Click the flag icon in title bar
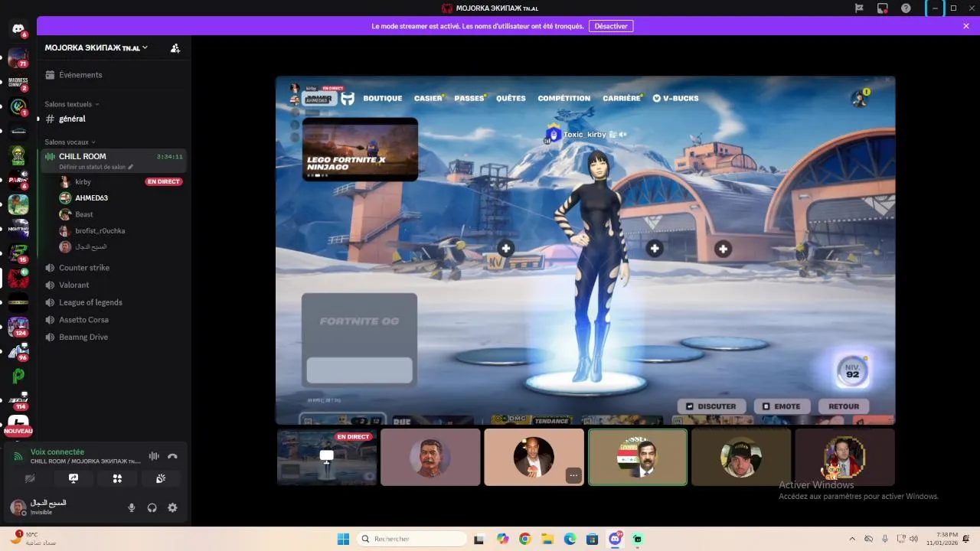Screen dimensions: 980x551 (x=860, y=8)
